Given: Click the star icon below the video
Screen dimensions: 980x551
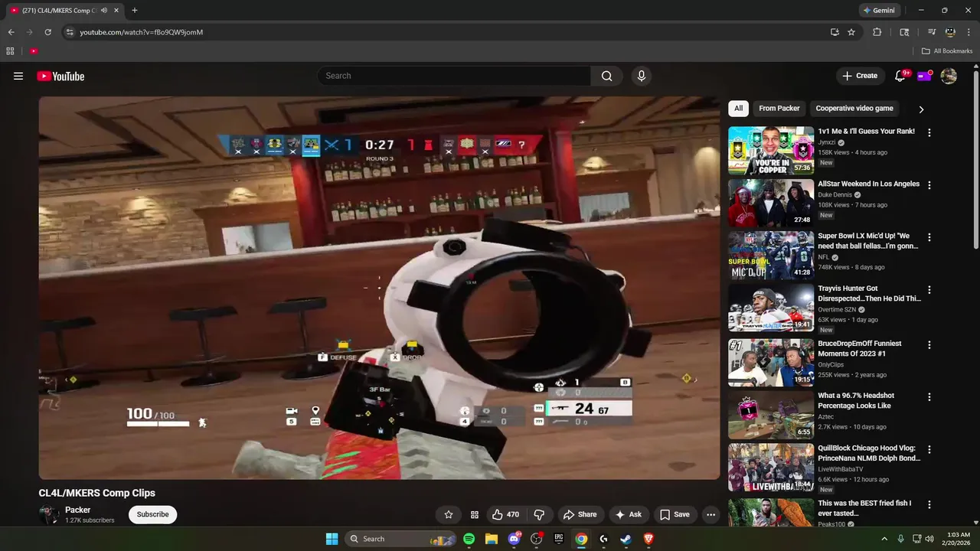Looking at the screenshot, I should pyautogui.click(x=449, y=515).
